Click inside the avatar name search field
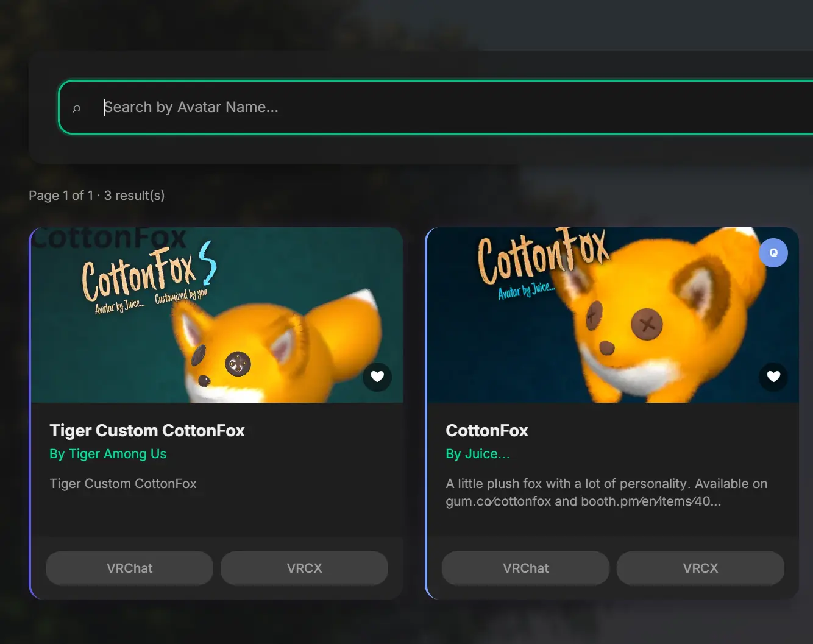The height and width of the screenshot is (644, 813). tap(305, 107)
